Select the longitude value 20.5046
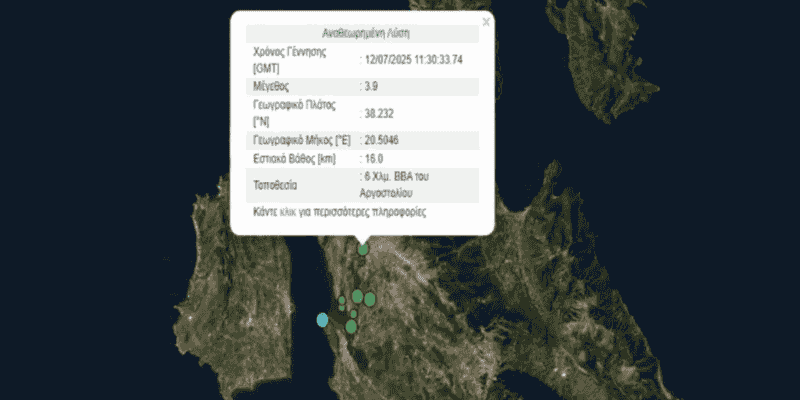800x400 pixels. (384, 140)
